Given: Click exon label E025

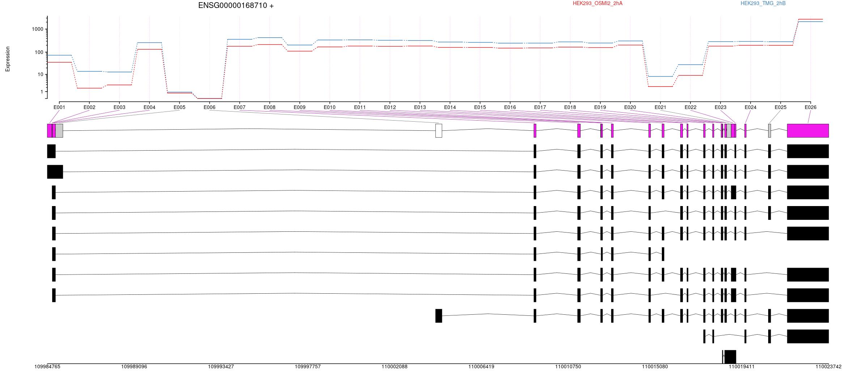Looking at the screenshot, I should pos(780,107).
